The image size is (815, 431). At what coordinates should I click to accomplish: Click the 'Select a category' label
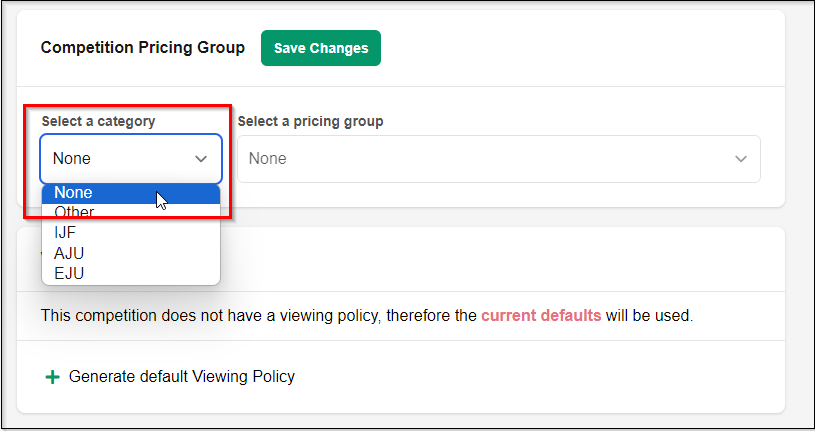pos(98,121)
